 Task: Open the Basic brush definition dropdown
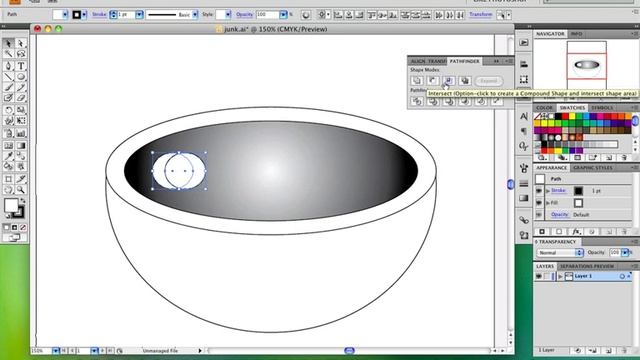(x=195, y=15)
